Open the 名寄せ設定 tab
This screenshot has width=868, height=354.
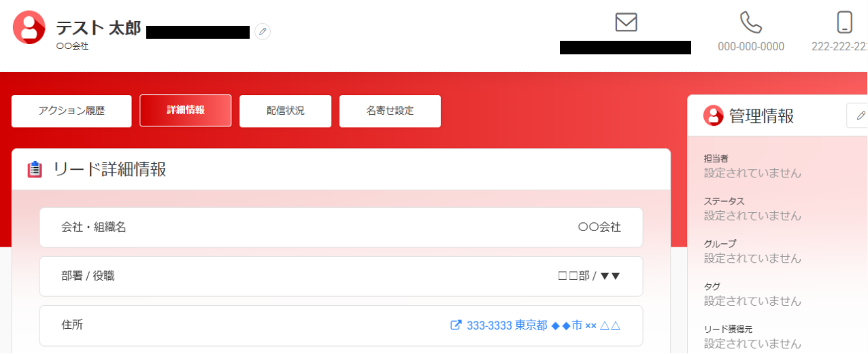pos(390,111)
